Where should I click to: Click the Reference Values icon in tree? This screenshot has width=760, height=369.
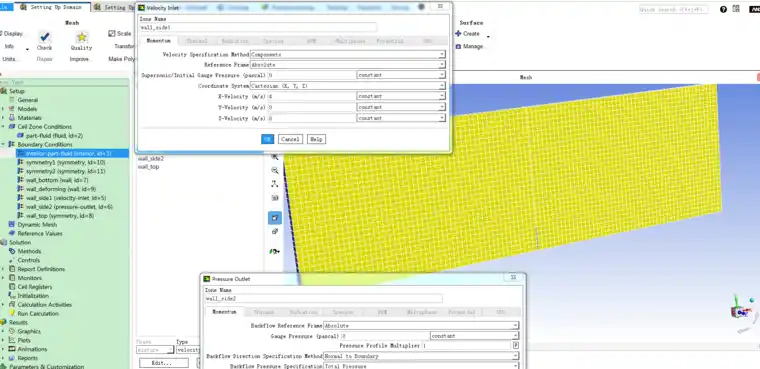pos(12,234)
